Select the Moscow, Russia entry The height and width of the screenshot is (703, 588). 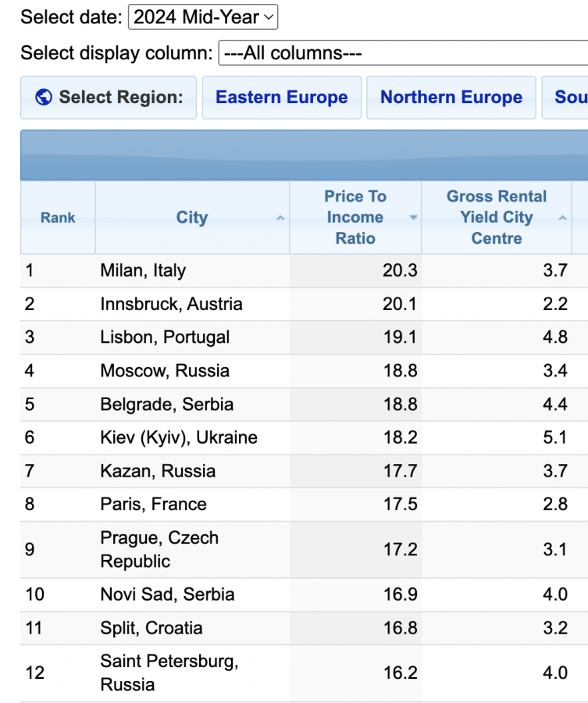click(164, 370)
